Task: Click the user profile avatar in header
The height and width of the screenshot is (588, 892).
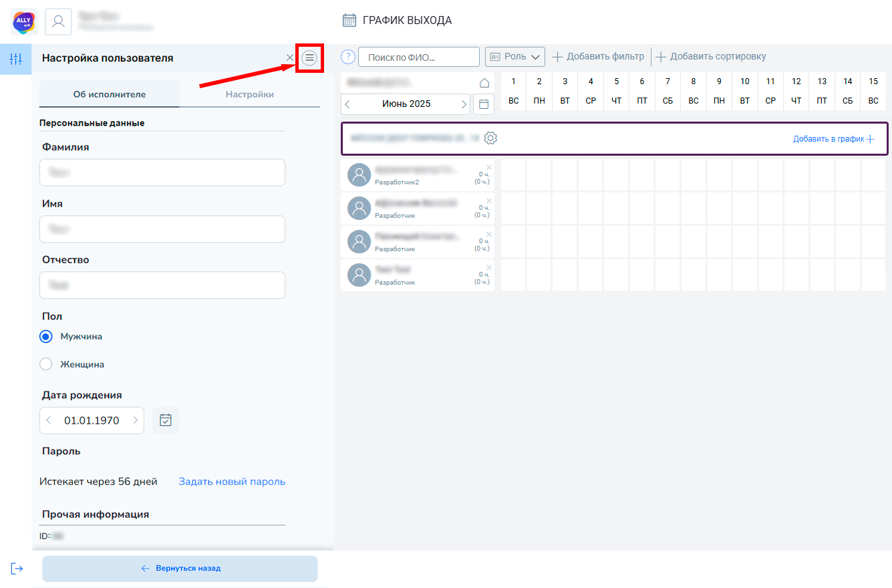Action: click(58, 21)
